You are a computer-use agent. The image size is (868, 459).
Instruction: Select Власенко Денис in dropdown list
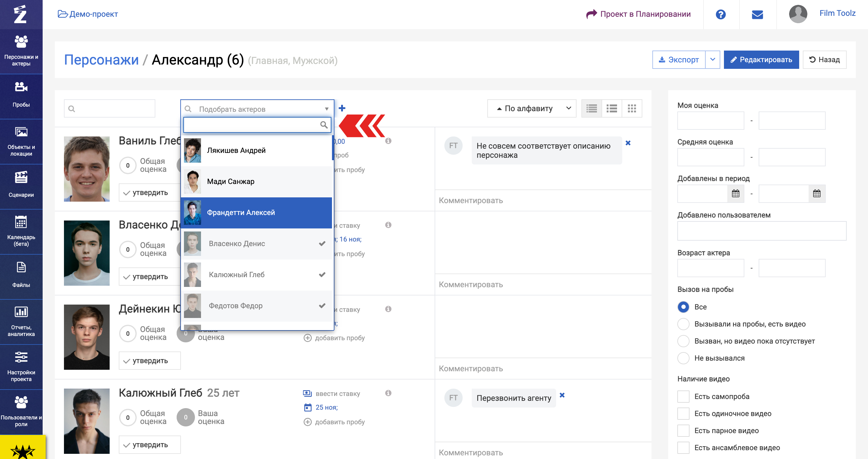pos(256,244)
